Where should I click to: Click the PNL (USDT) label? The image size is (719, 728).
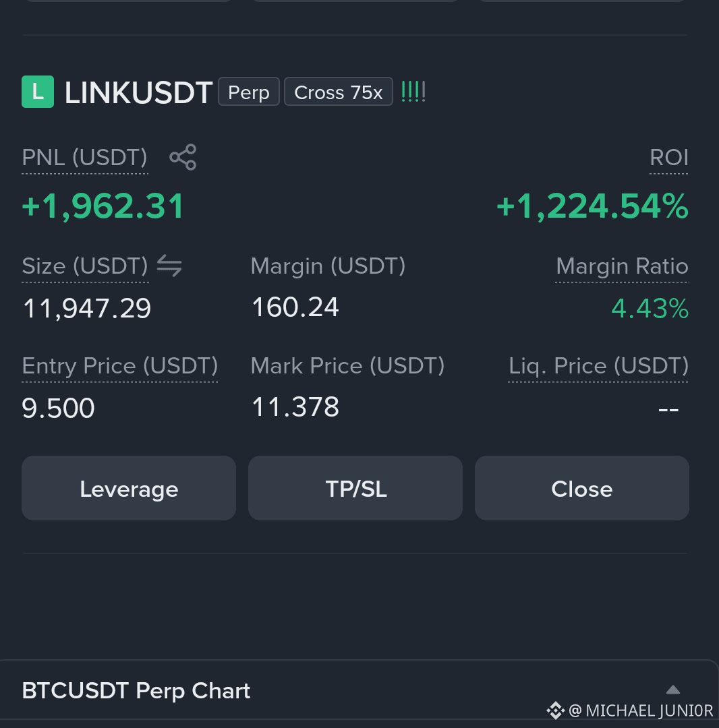[84, 157]
